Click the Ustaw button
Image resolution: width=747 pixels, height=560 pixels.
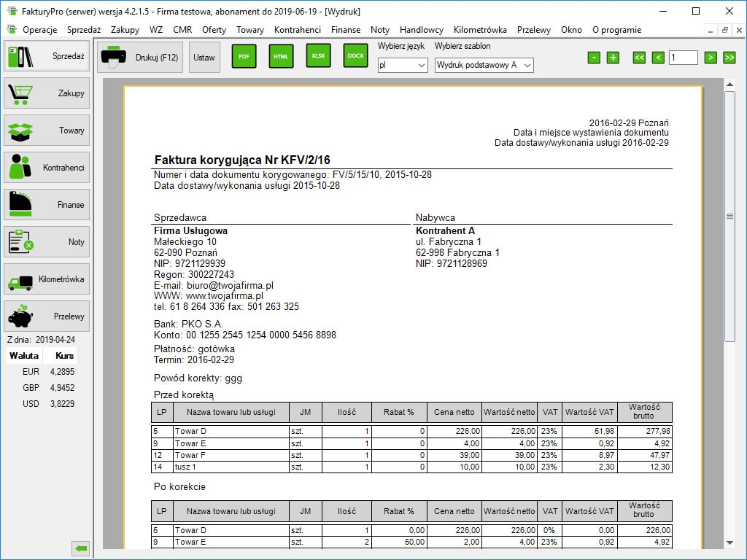coord(204,58)
